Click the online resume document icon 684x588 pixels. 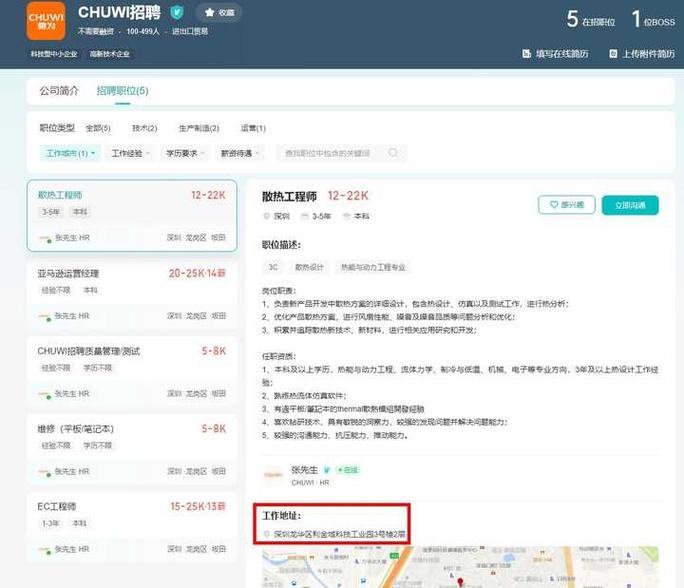tap(527, 54)
